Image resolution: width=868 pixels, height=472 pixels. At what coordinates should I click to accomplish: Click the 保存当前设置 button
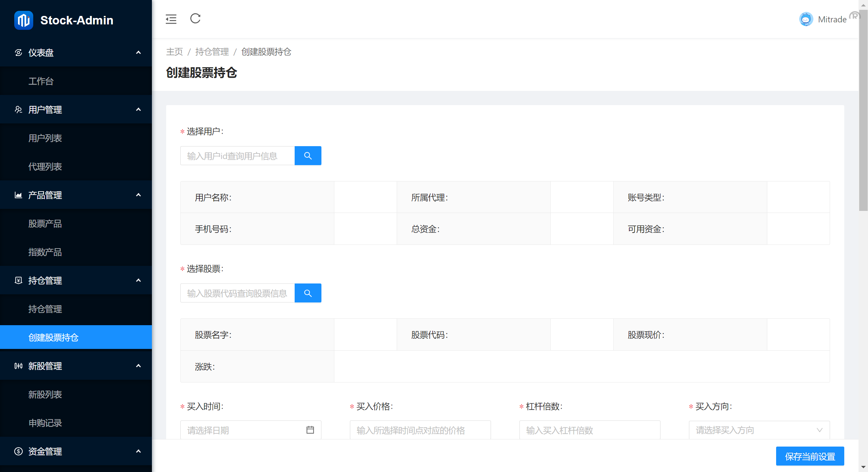[810, 456]
